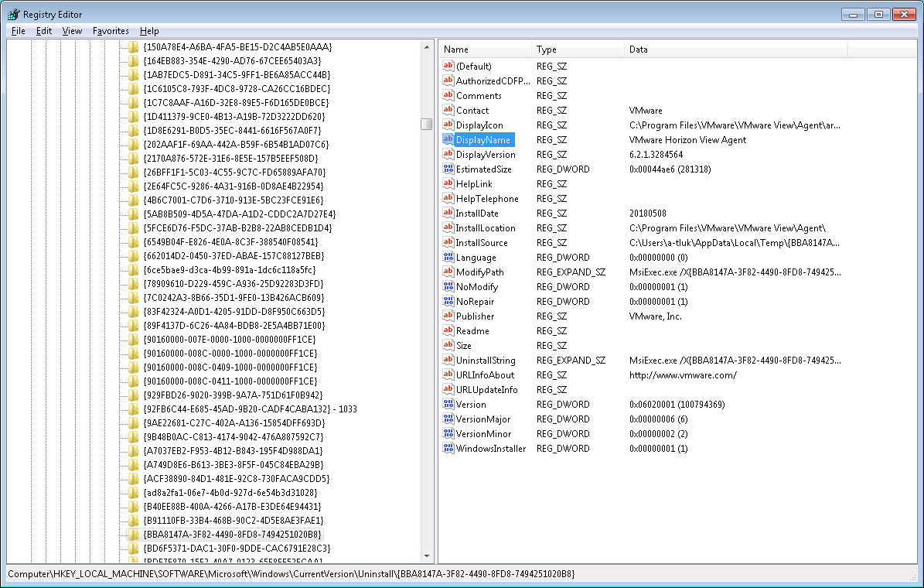924x588 pixels.
Task: Click folder icon of {150A78E4-A6BA-4FA5-BE15-D2C4AB5E0AAA}
Action: click(x=134, y=47)
